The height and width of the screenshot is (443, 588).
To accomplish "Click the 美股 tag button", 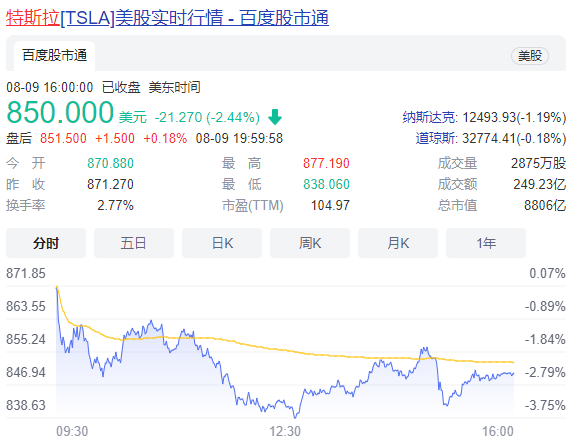I will tap(530, 56).
